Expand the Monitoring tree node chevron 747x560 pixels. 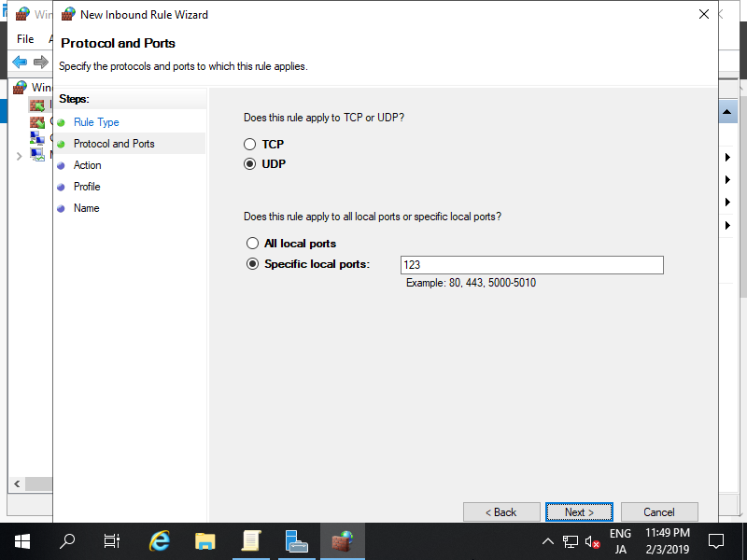19,156
